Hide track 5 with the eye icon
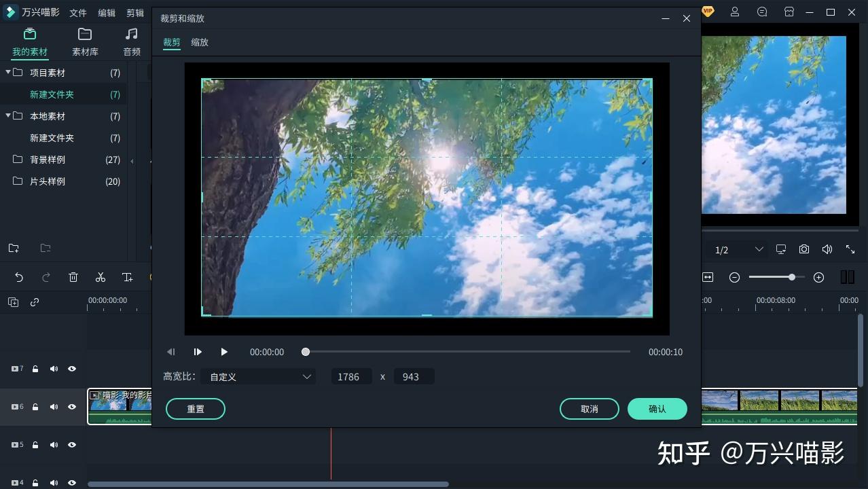This screenshot has height=489, width=868. (x=71, y=445)
